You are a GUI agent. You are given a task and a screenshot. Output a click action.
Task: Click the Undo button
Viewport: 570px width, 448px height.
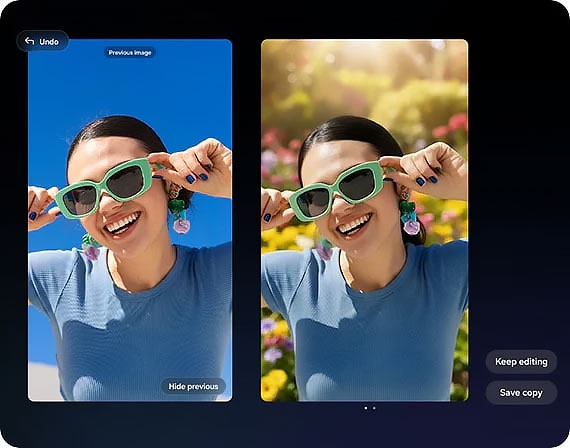tap(42, 41)
